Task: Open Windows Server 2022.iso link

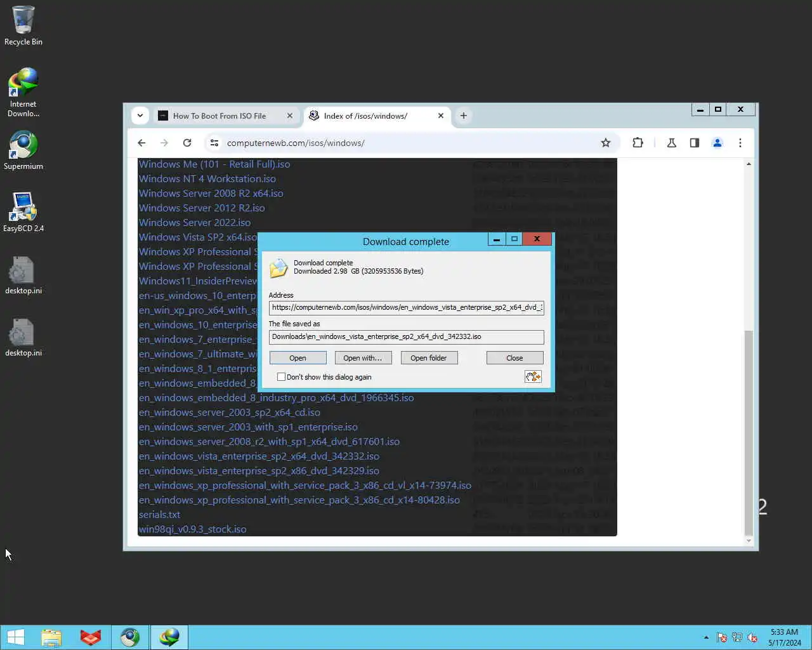Action: [195, 223]
